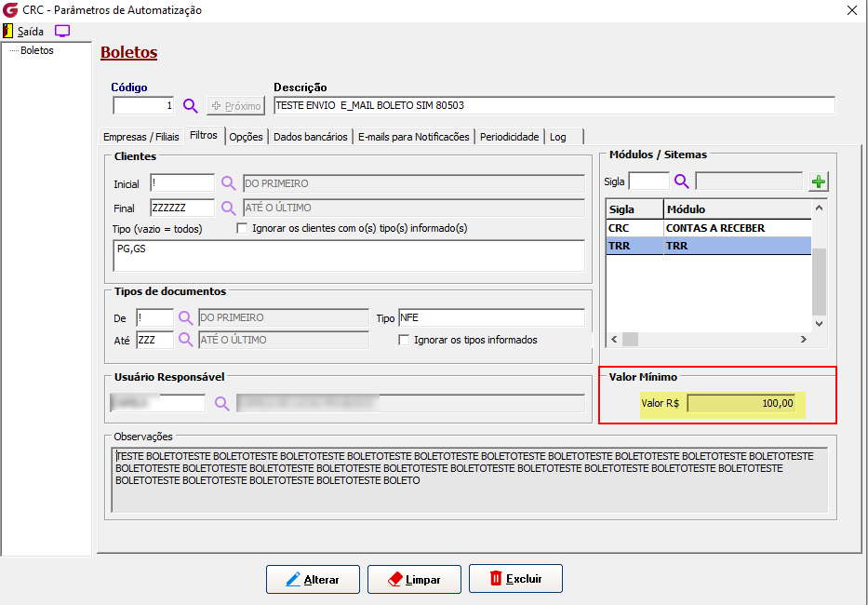The image size is (868, 605).
Task: Click the Observações text area
Action: pos(470,479)
